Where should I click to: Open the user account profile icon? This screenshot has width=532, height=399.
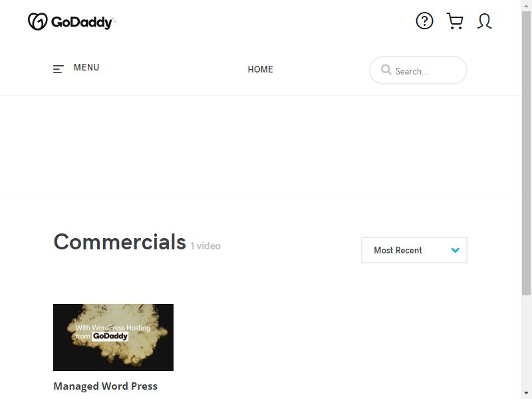(484, 21)
